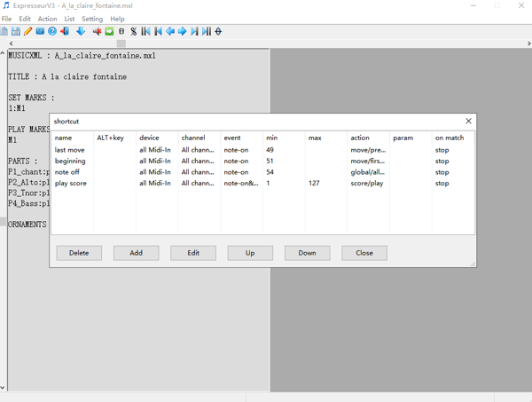Open the File menu
Image resolution: width=532 pixels, height=402 pixels.
(x=6, y=19)
